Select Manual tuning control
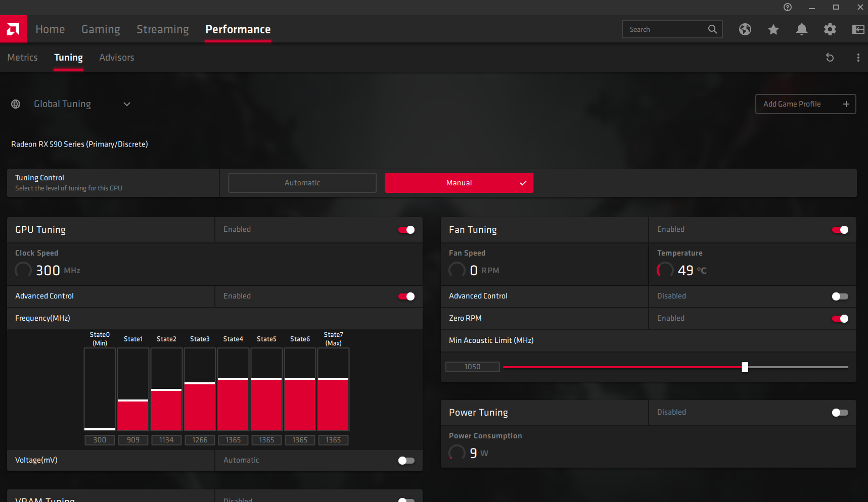The image size is (868, 502). tap(459, 183)
